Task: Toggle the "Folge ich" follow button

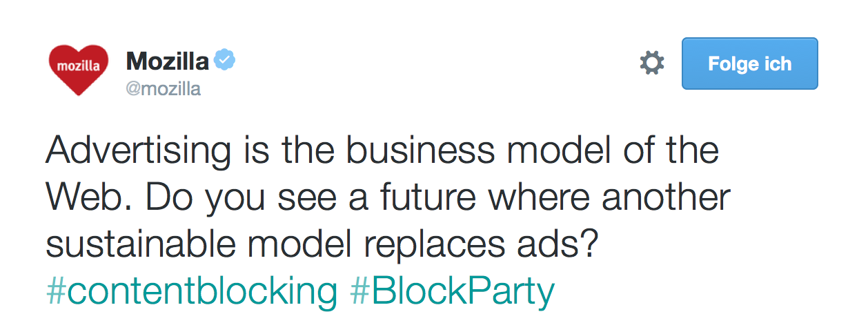Action: click(x=749, y=63)
